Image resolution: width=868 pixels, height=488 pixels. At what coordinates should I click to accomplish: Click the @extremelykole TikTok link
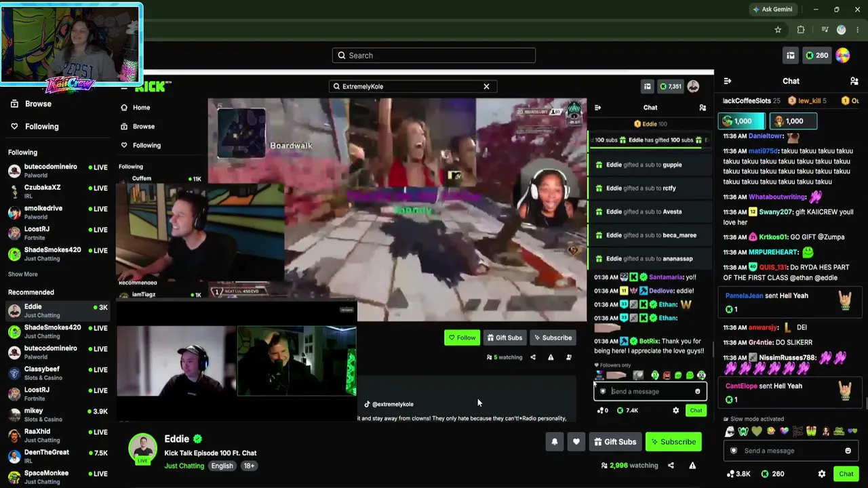[389, 405]
